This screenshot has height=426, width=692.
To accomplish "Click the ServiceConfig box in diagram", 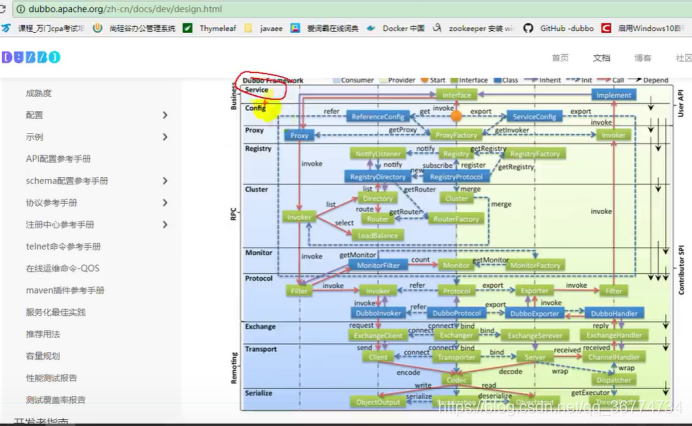I will [x=534, y=117].
